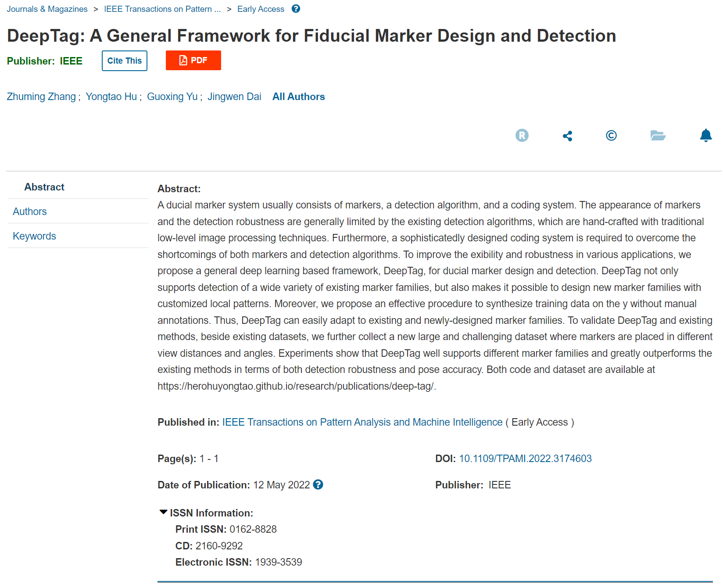Viewport: 723px width, 588px height.
Task: Open IEEE Transactions on Pattern Analysis journal link
Action: tap(362, 422)
